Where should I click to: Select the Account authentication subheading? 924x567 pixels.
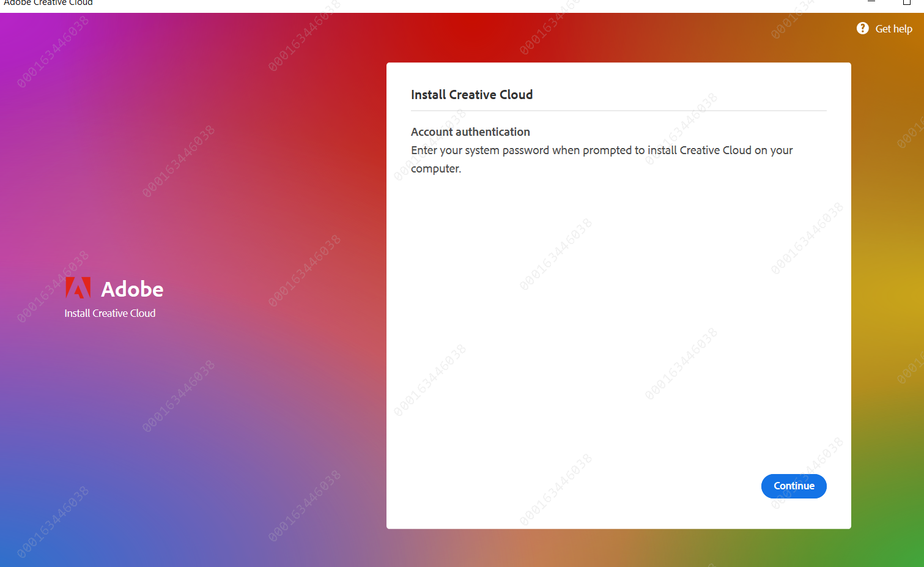470,132
